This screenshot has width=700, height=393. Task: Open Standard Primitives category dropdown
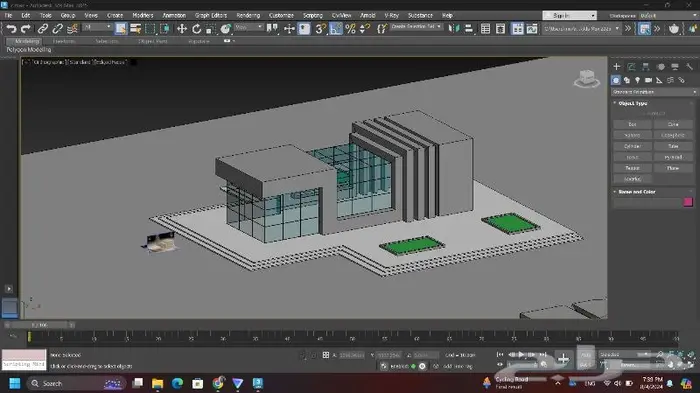point(654,92)
